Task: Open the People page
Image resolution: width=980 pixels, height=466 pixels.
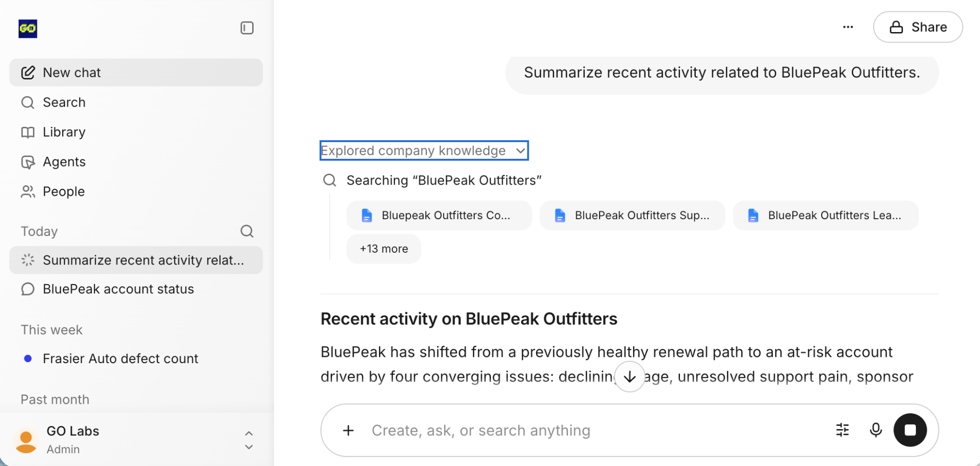Action: (136, 191)
